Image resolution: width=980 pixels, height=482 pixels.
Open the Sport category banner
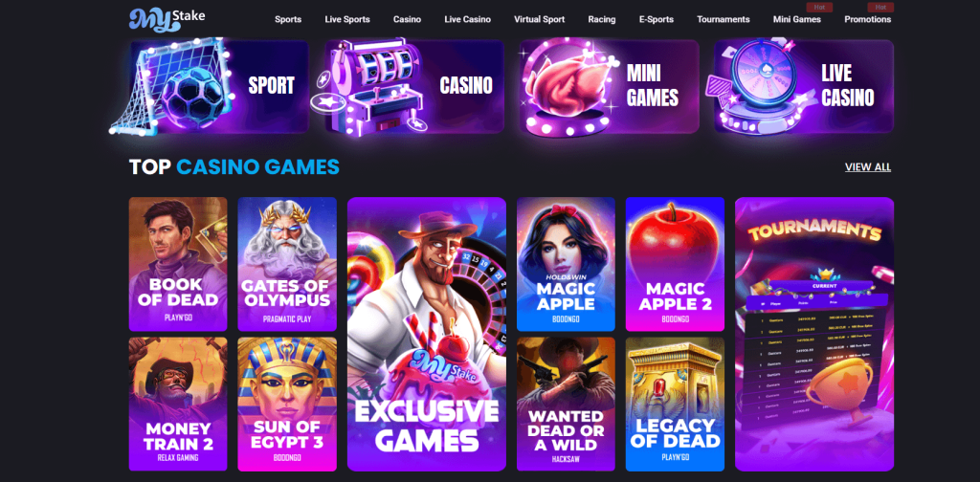tap(219, 86)
